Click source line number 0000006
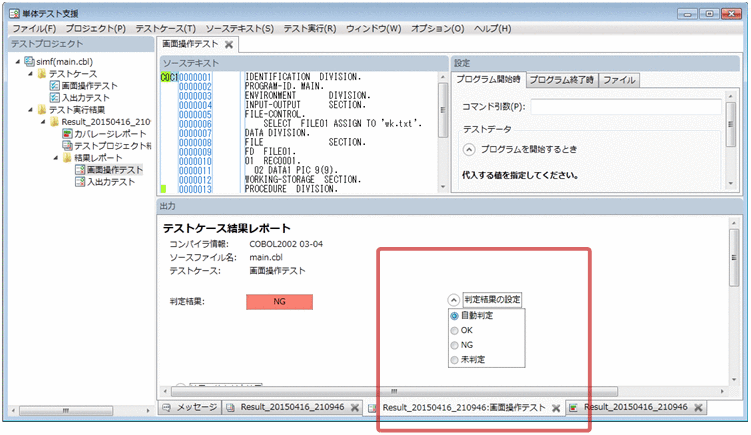The width and height of the screenshot is (751, 435). pos(195,124)
